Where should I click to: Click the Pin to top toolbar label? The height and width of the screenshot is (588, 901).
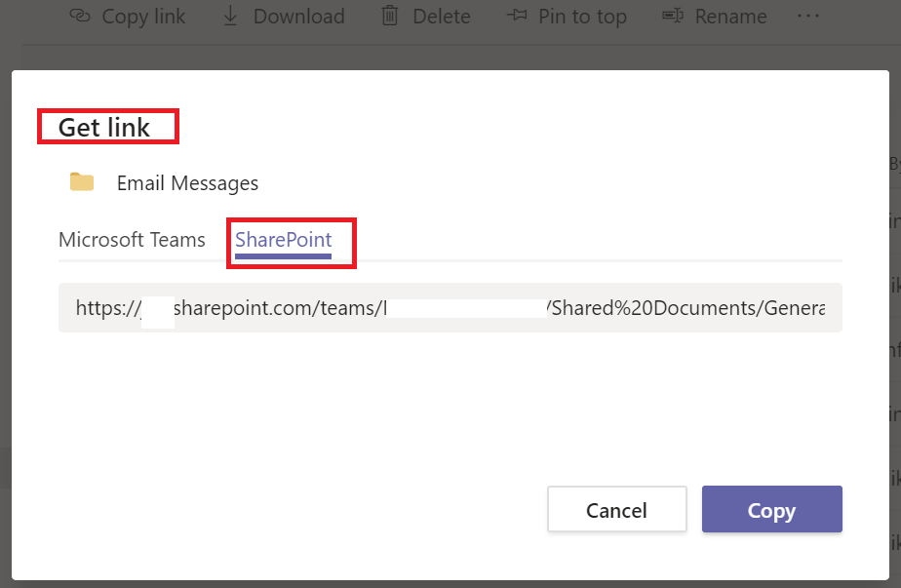pyautogui.click(x=582, y=18)
